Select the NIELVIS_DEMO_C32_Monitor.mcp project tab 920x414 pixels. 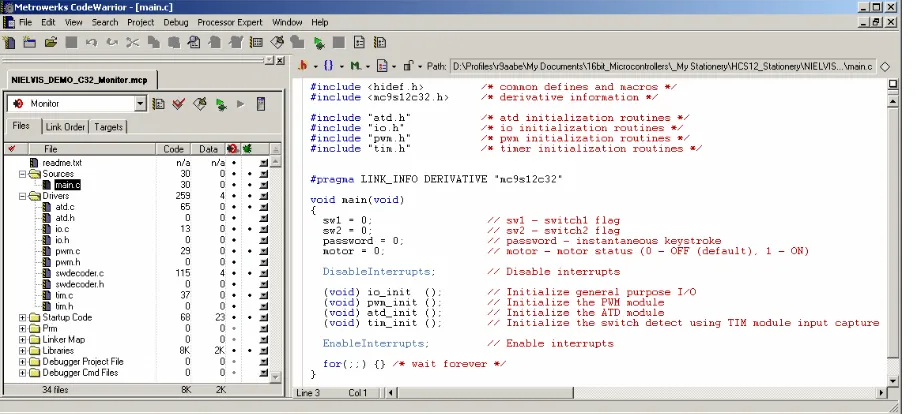[79, 80]
